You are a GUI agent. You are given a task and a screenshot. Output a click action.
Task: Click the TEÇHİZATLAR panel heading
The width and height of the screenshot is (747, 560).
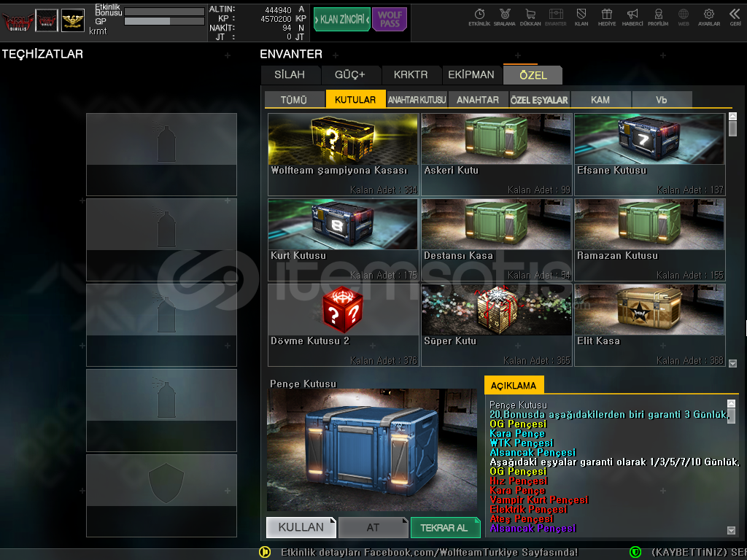[42, 54]
